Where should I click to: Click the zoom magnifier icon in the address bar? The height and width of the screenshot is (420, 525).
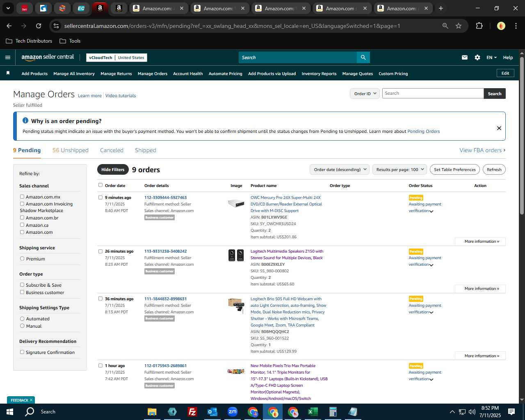[x=445, y=26]
